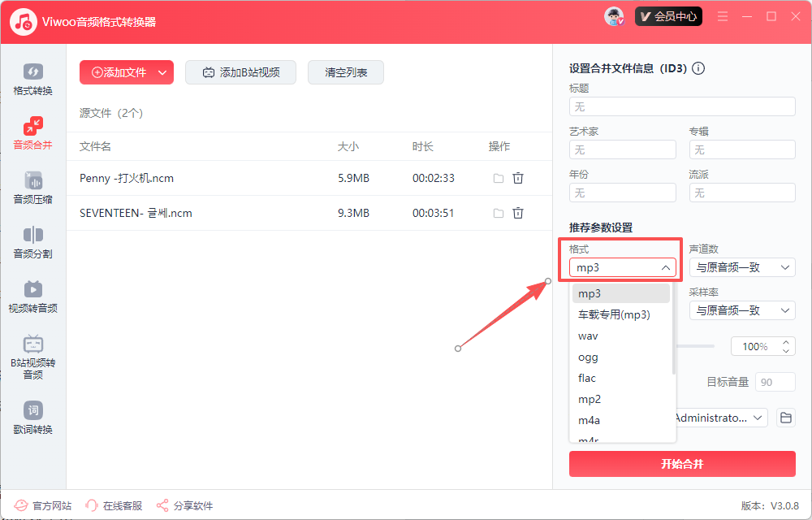The height and width of the screenshot is (520, 812).
Task: Expand the 添加文件 dropdown arrow
Action: (162, 72)
